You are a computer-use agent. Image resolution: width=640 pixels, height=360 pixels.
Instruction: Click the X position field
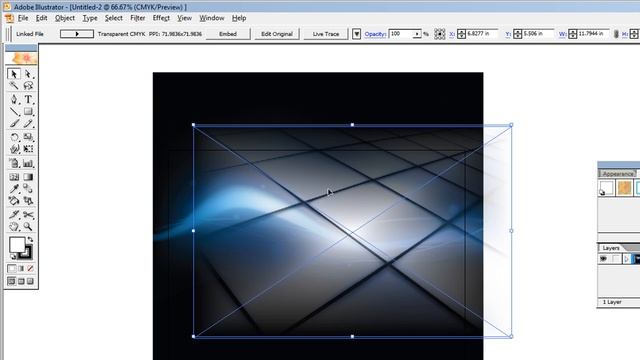click(482, 34)
